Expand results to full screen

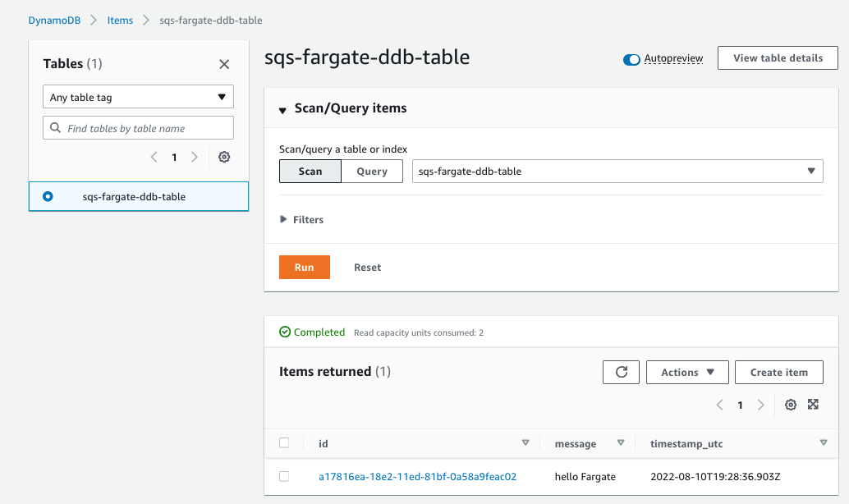813,405
